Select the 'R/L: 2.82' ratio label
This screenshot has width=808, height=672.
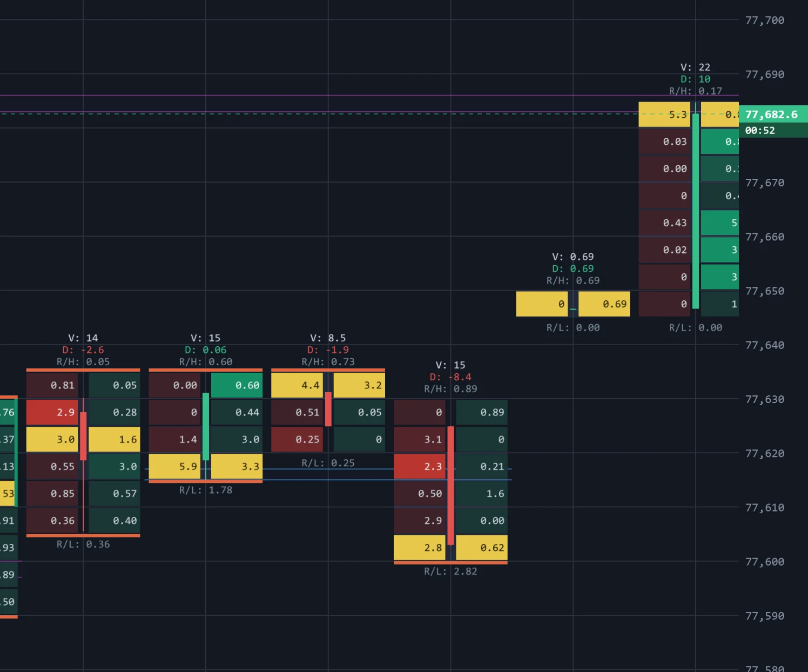450,571
